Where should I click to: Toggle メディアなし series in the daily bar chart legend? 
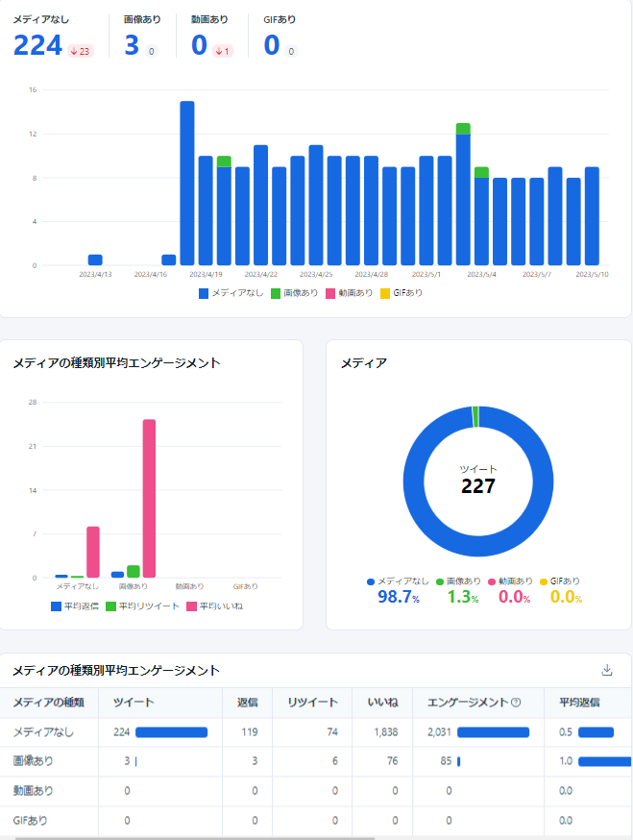(230, 292)
